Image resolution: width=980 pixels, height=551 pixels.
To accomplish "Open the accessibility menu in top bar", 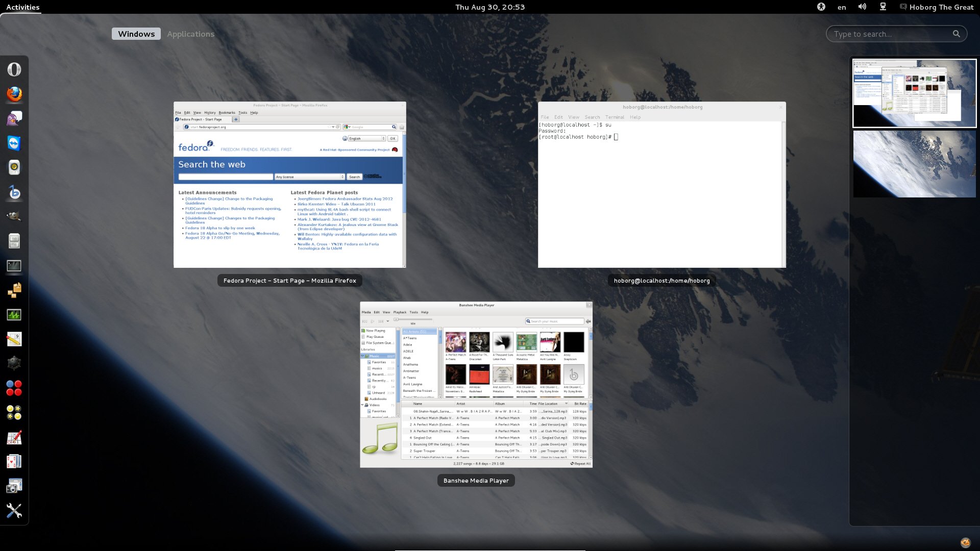I will (821, 7).
